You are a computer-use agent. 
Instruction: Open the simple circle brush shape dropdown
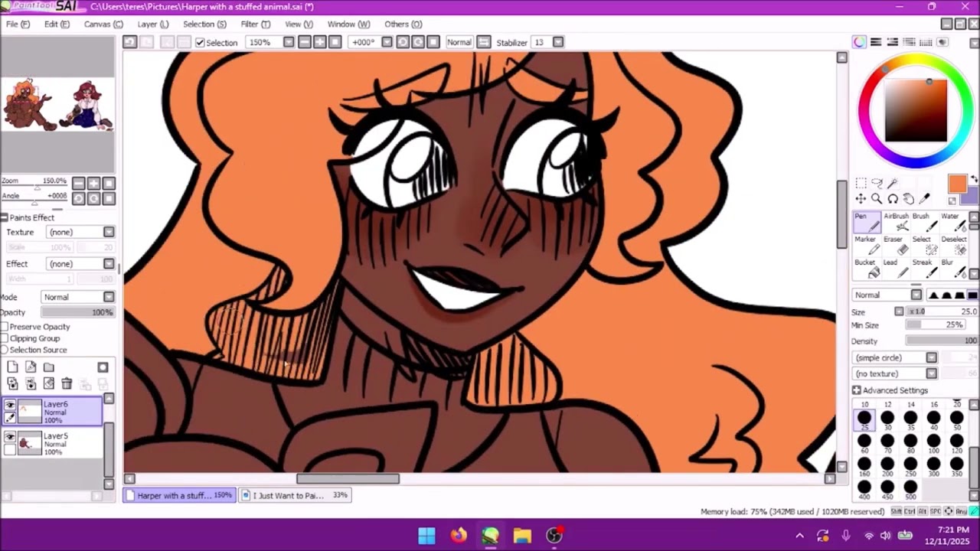point(931,357)
